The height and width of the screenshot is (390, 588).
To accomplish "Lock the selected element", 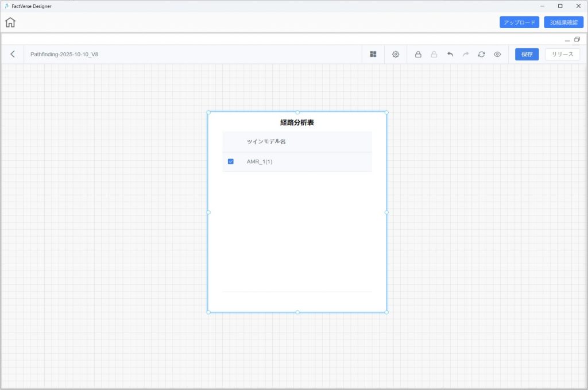I will tap(418, 54).
